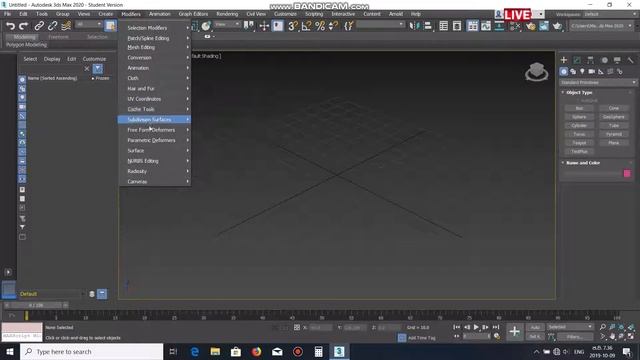
Task: Switch to the Modify panel tab icon
Action: (x=577, y=60)
